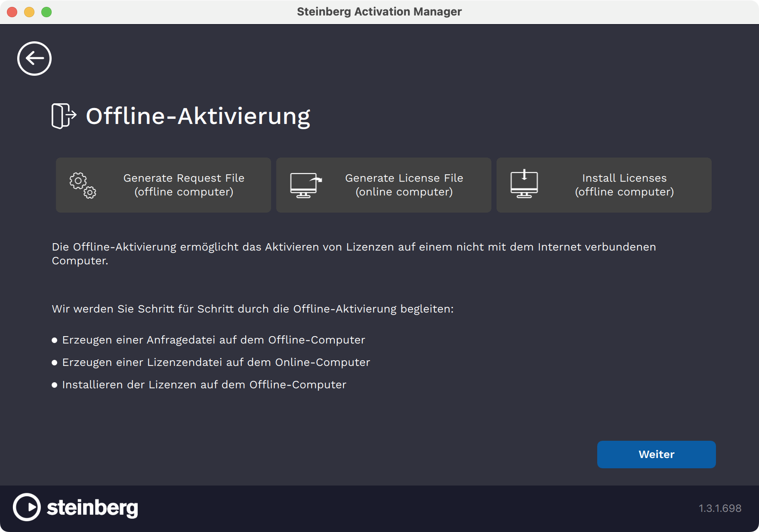Viewport: 759px width, 532px height.
Task: Click the Offline-Aktivierung heading
Action: tap(198, 116)
